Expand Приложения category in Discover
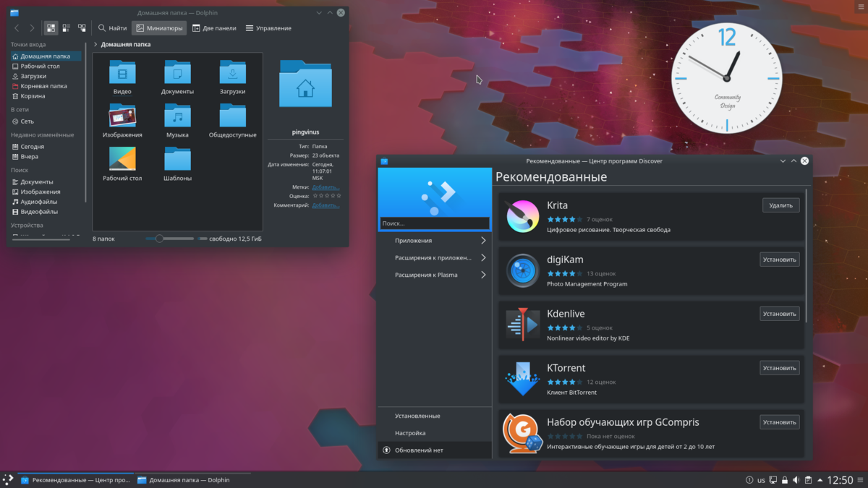 point(435,241)
